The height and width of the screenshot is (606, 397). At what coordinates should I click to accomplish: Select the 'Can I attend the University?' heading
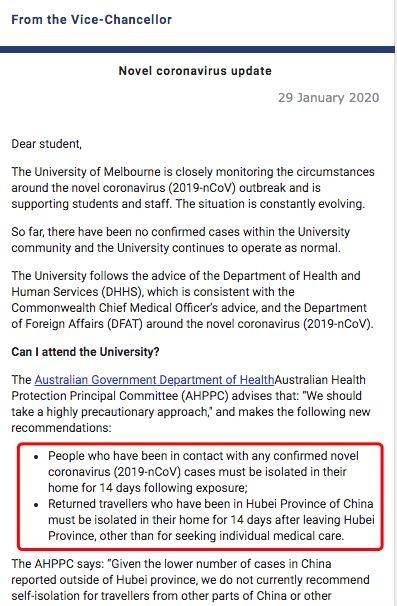click(85, 352)
